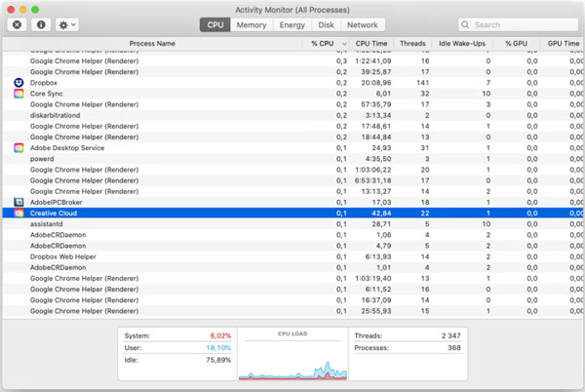This screenshot has height=392, width=585.
Task: Click the Adobe Desktop Service row icon
Action: click(19, 147)
